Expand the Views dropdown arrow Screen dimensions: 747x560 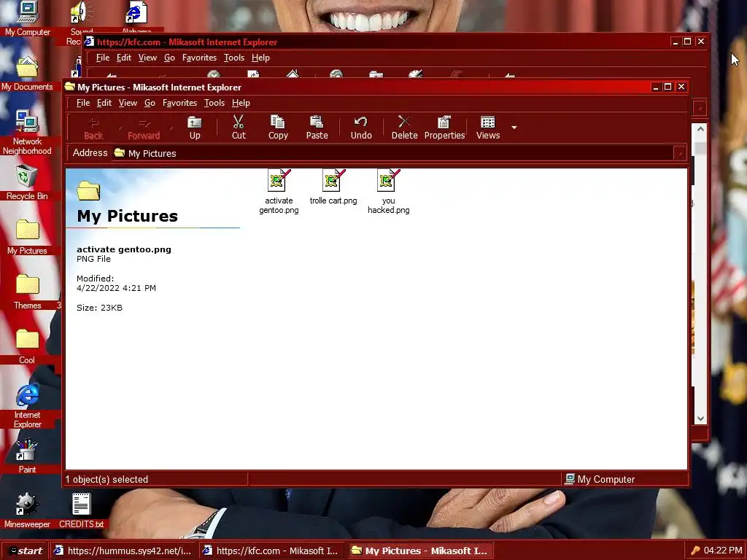pos(514,128)
